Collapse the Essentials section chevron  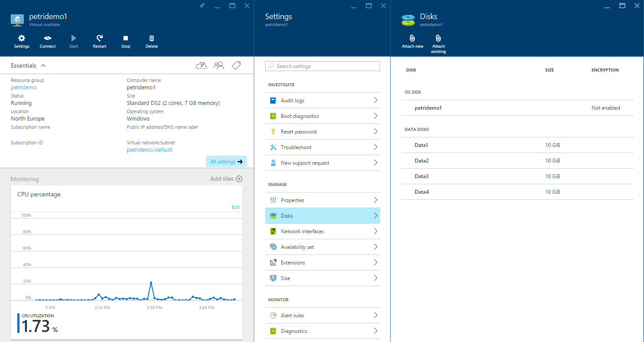click(43, 65)
